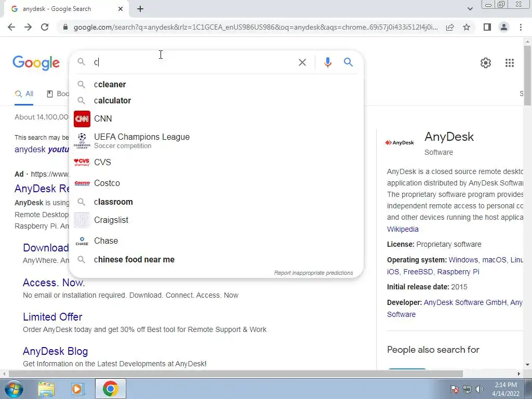Click the URL in the address bar
532x399 pixels.
[256, 27]
